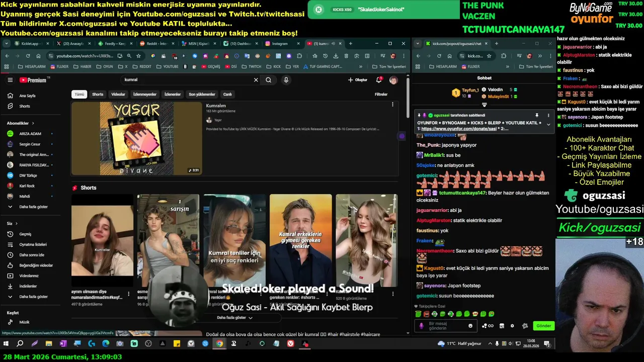Switch to the Reddit browser tab
The image size is (644, 362).
pyautogui.click(x=157, y=44)
